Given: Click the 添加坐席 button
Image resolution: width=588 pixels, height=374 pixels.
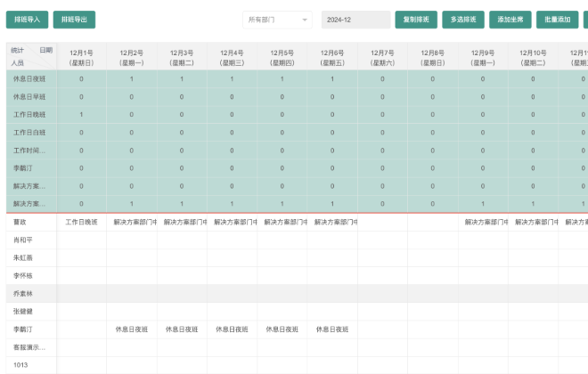Looking at the screenshot, I should coord(510,19).
